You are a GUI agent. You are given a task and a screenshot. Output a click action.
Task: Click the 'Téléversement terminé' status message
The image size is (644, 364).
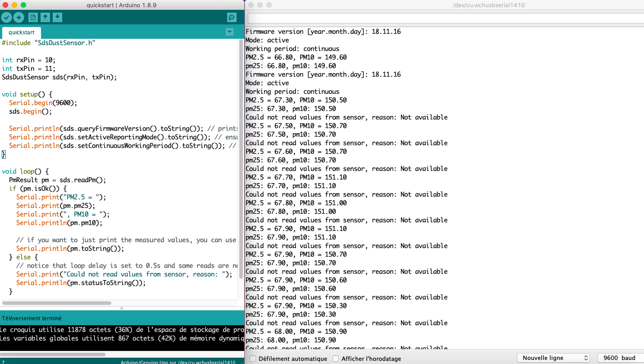tap(32, 318)
